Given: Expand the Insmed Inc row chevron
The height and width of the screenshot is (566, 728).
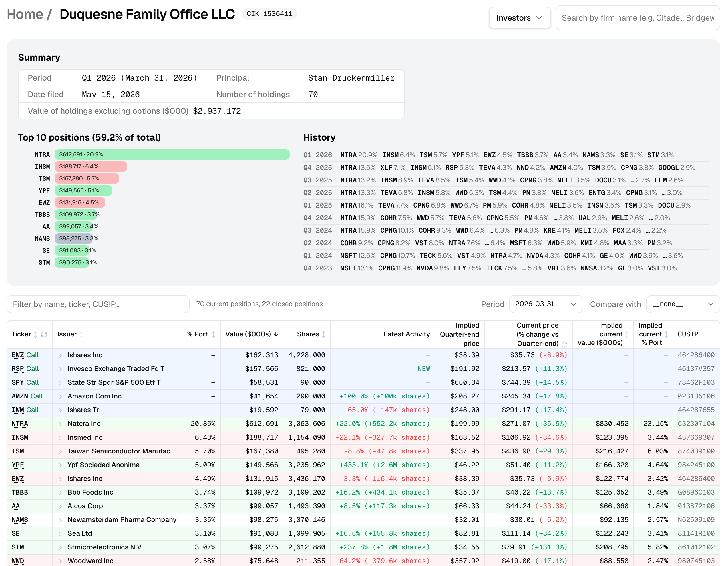Looking at the screenshot, I should [60, 438].
